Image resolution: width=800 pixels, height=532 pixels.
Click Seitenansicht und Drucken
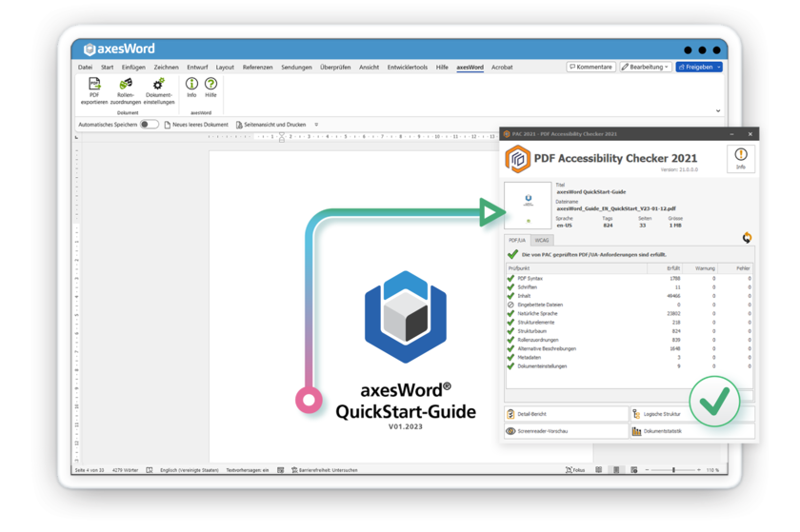coord(270,125)
